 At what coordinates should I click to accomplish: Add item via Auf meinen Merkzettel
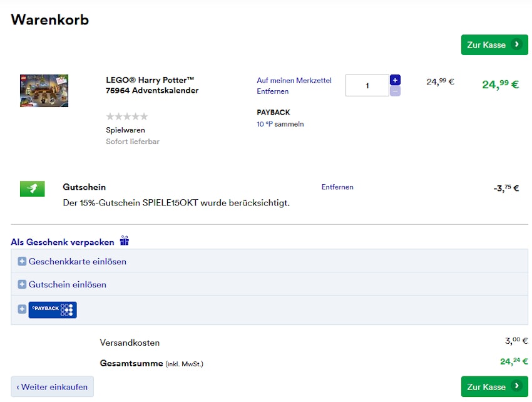click(294, 80)
